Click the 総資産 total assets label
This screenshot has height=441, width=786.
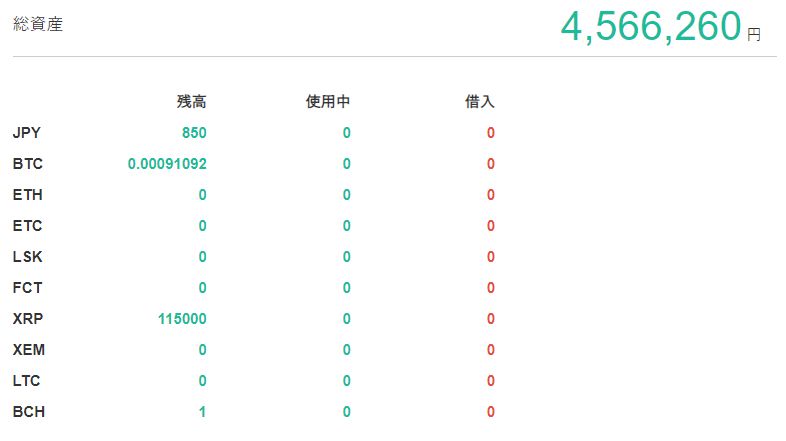coord(38,25)
